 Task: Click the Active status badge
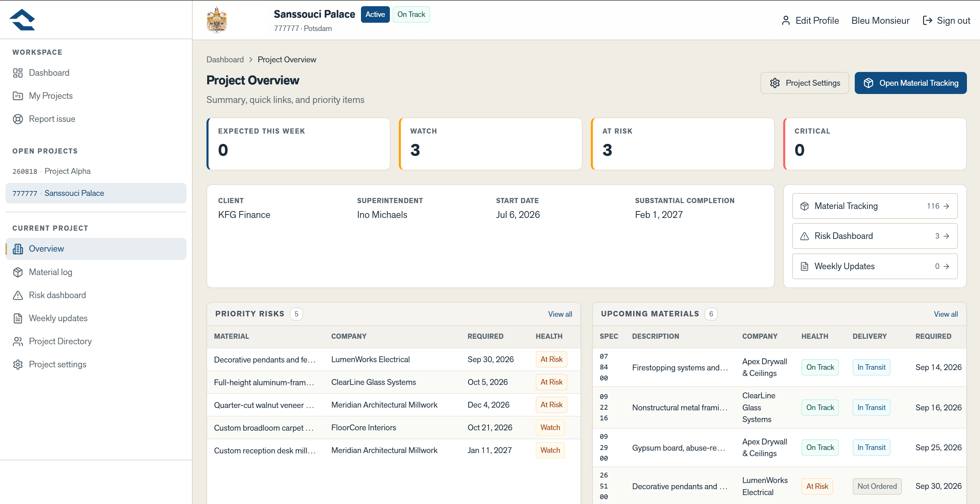click(x=375, y=14)
